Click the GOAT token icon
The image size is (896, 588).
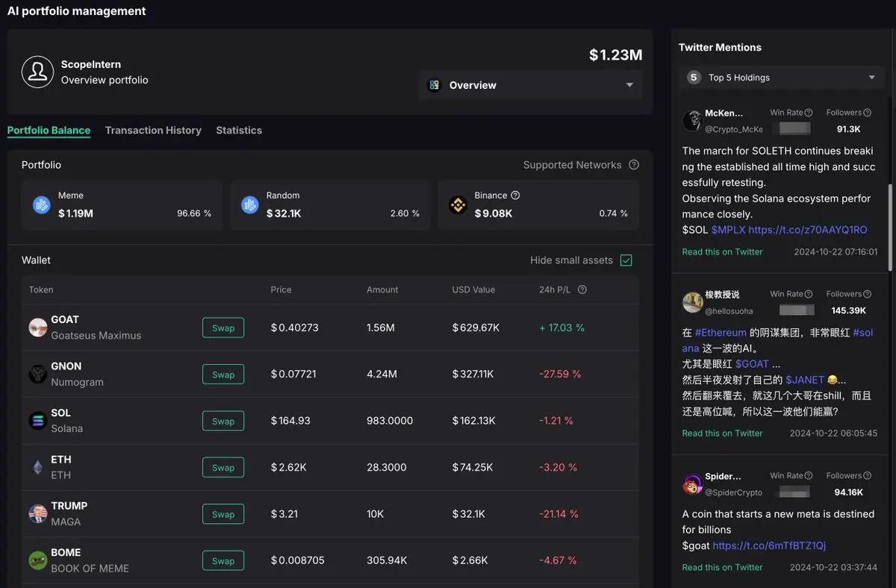[38, 327]
